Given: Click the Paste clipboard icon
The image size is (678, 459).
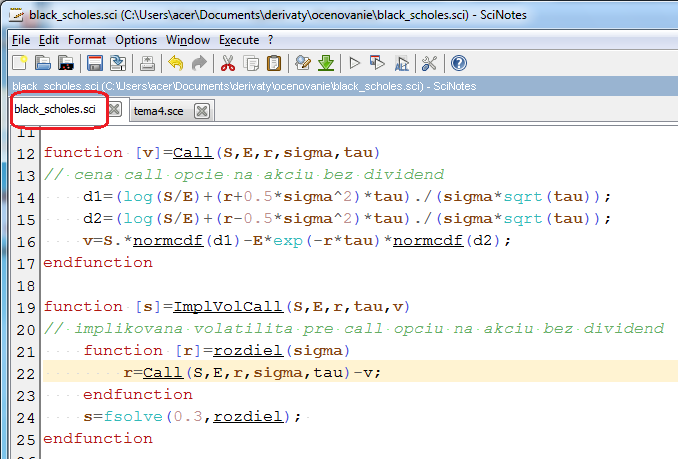Looking at the screenshot, I should (x=272, y=64).
